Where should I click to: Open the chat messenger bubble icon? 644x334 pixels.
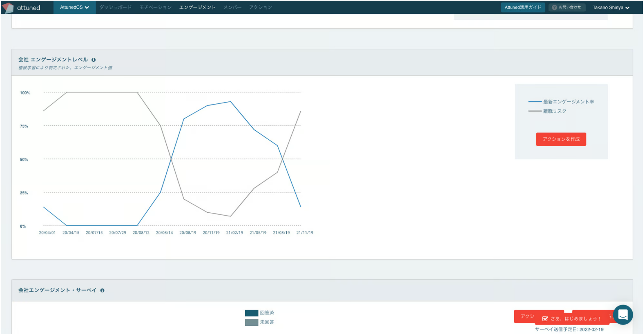(623, 315)
